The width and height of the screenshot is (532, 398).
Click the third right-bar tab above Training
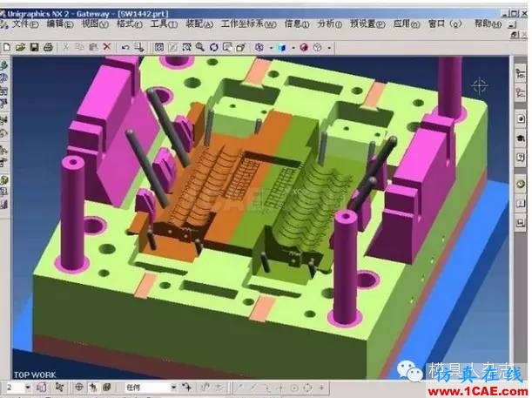click(x=521, y=118)
